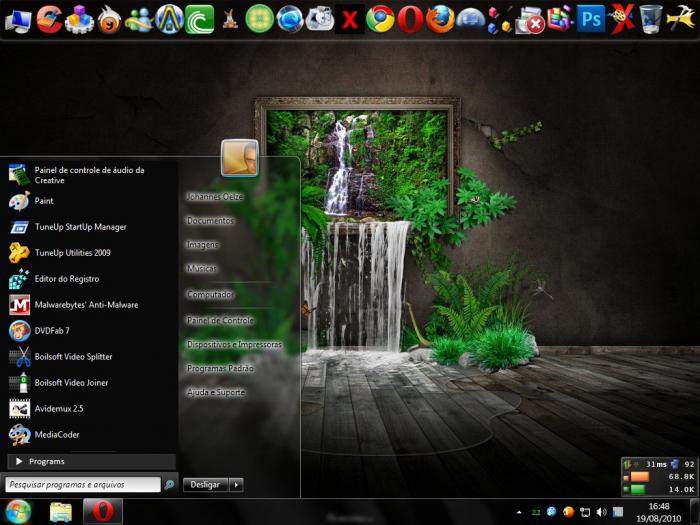700x525 pixels.
Task: Launch Opera from the top dock
Action: [x=410, y=20]
